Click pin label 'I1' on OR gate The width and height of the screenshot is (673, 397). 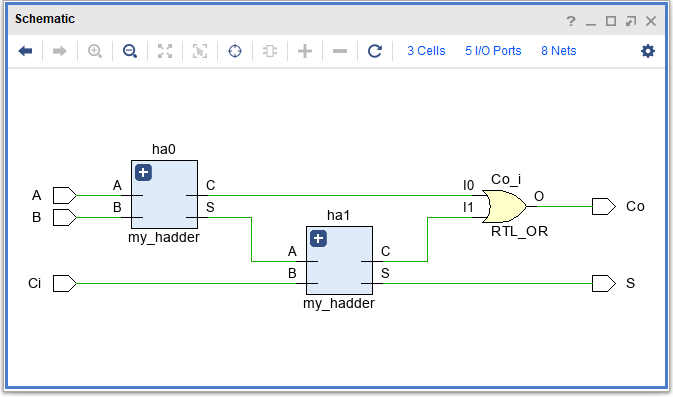pos(468,208)
